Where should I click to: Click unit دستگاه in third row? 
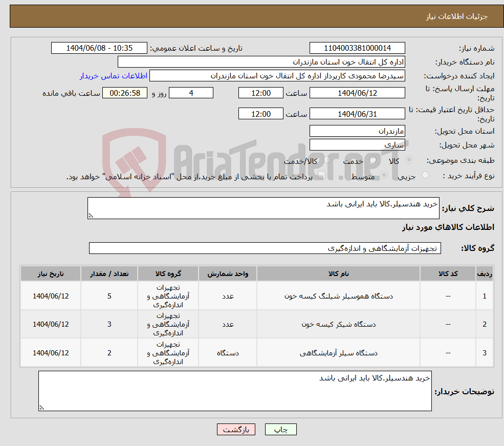pyautogui.click(x=228, y=353)
